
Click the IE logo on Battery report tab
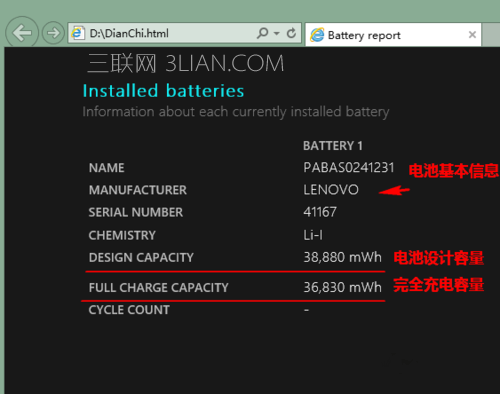coord(317,35)
